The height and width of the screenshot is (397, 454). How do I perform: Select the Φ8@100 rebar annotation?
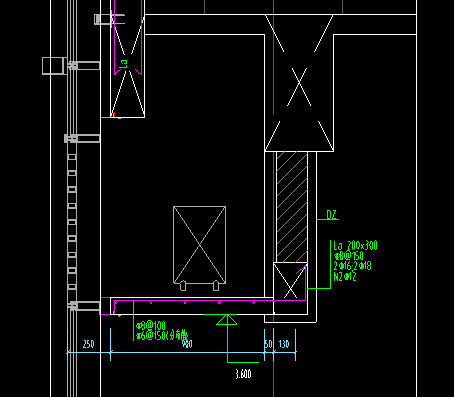pos(151,325)
